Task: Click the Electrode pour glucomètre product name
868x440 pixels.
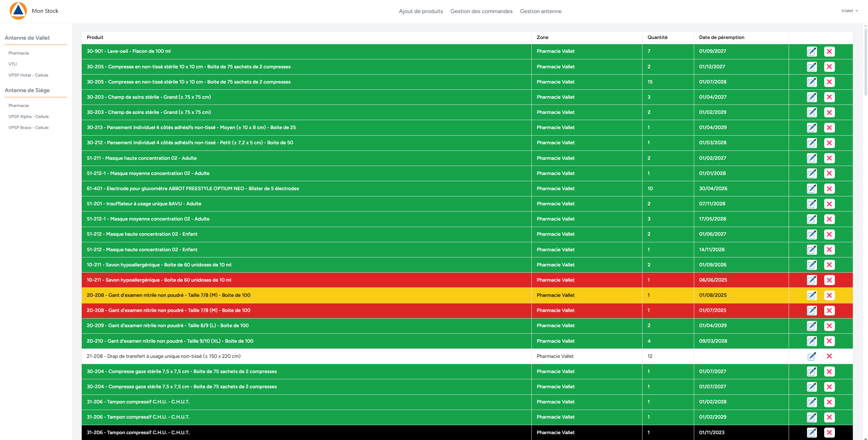Action: [x=193, y=188]
